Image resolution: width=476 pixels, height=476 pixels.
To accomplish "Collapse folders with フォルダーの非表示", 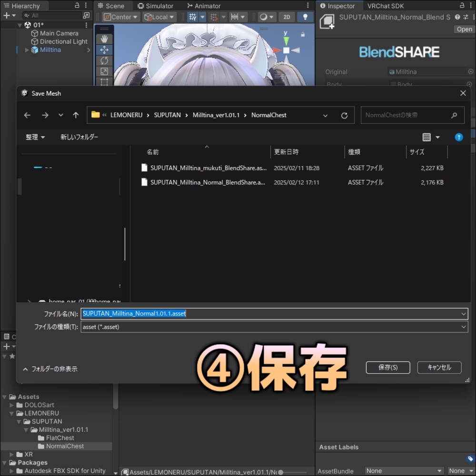I will [50, 369].
